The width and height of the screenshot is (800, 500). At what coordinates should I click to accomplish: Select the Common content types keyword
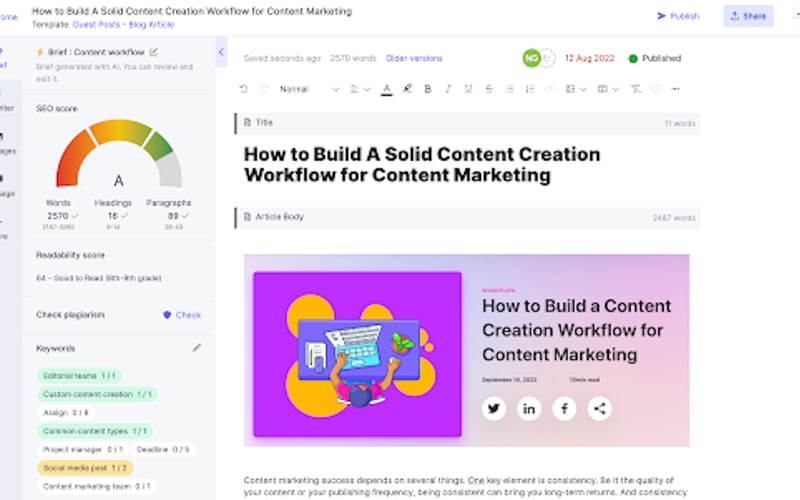coord(95,431)
